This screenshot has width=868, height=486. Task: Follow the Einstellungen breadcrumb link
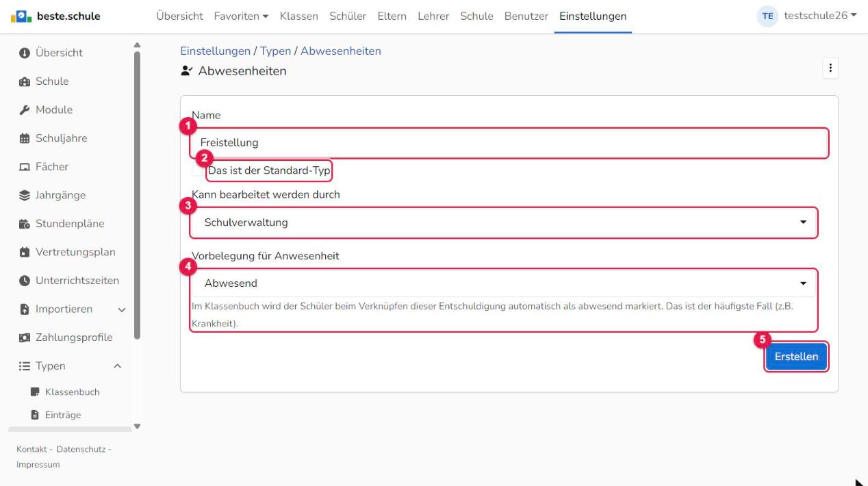pyautogui.click(x=215, y=51)
